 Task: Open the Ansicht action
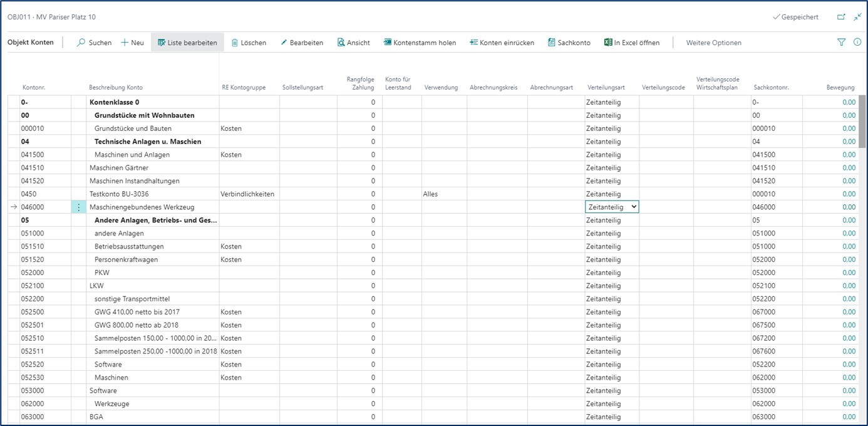[x=353, y=43]
